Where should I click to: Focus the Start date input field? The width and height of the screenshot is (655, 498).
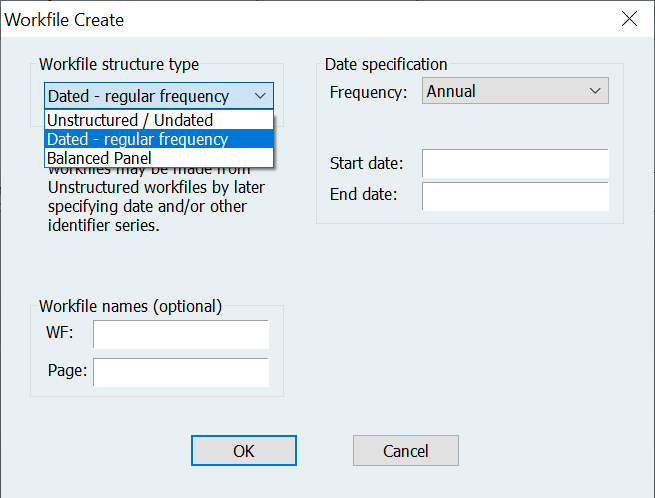tap(515, 163)
